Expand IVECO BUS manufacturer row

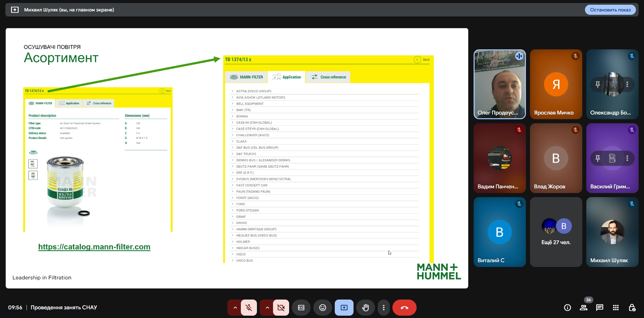point(325,261)
